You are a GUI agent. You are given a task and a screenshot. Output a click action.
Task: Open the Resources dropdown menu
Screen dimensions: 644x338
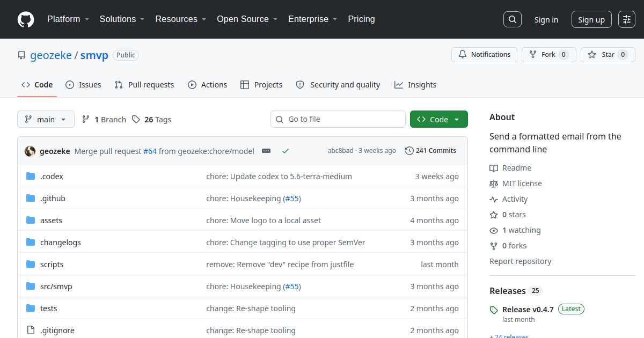(181, 19)
